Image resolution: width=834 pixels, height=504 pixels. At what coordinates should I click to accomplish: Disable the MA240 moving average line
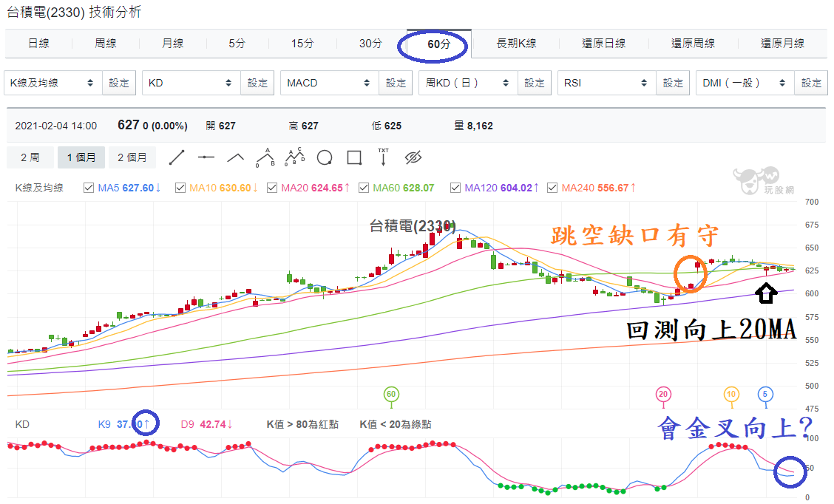(552, 188)
